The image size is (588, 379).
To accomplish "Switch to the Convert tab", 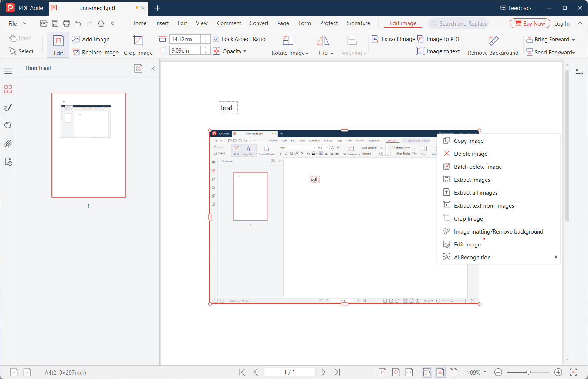I will [x=259, y=23].
